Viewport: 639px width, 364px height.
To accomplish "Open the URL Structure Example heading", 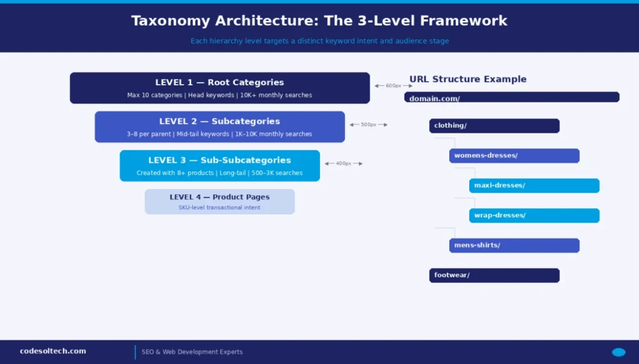I will coord(467,79).
